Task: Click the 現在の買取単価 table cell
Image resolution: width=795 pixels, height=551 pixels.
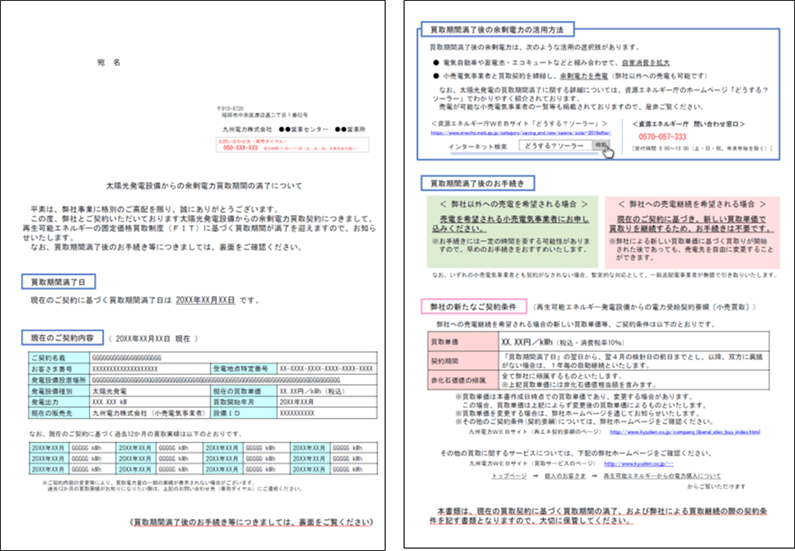Action: [x=244, y=391]
